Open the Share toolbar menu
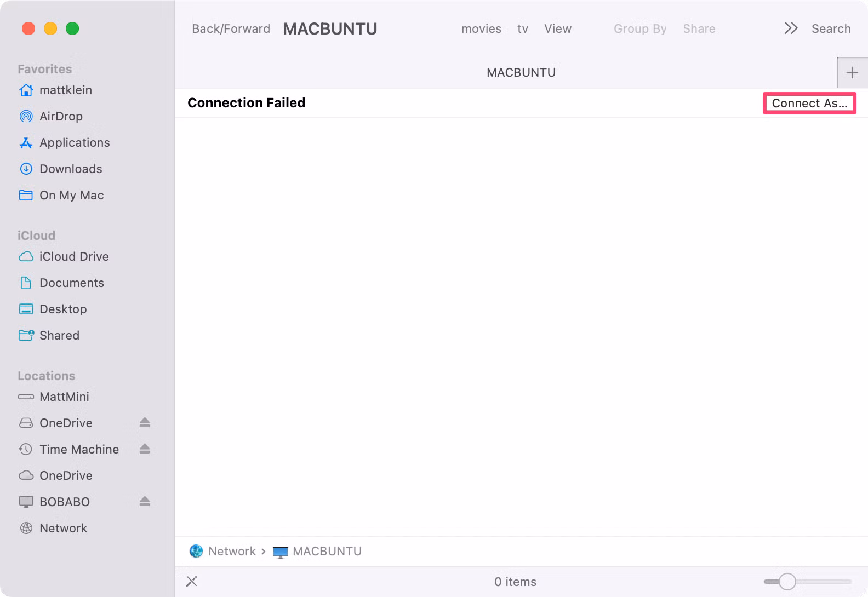The width and height of the screenshot is (868, 597). 699,28
